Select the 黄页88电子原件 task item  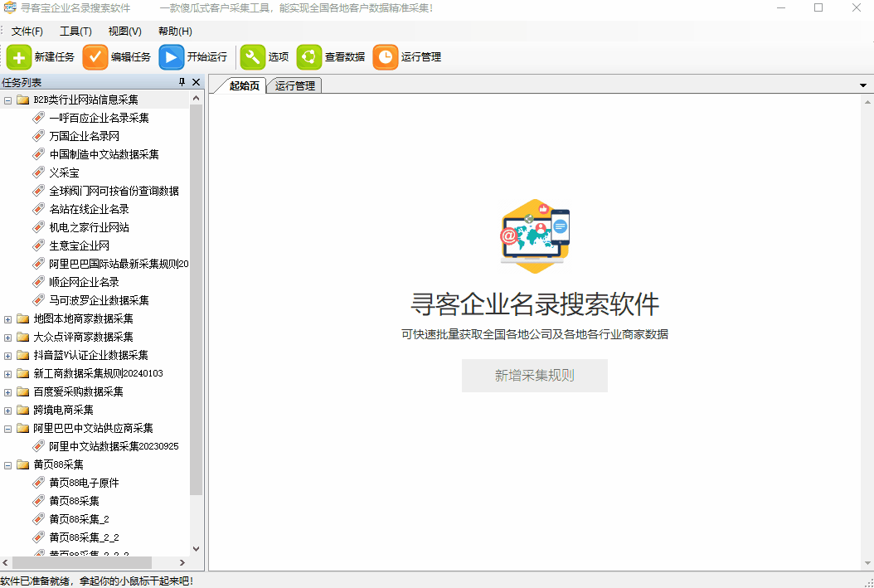point(84,483)
